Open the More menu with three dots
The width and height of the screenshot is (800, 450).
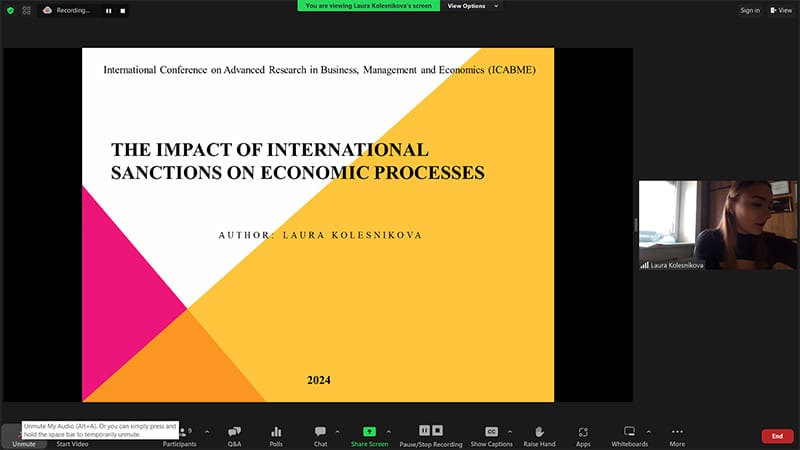(x=677, y=435)
